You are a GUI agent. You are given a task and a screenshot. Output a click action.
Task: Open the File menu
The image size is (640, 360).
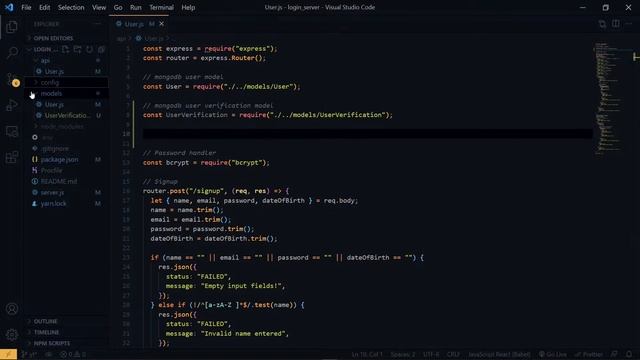(26, 7)
